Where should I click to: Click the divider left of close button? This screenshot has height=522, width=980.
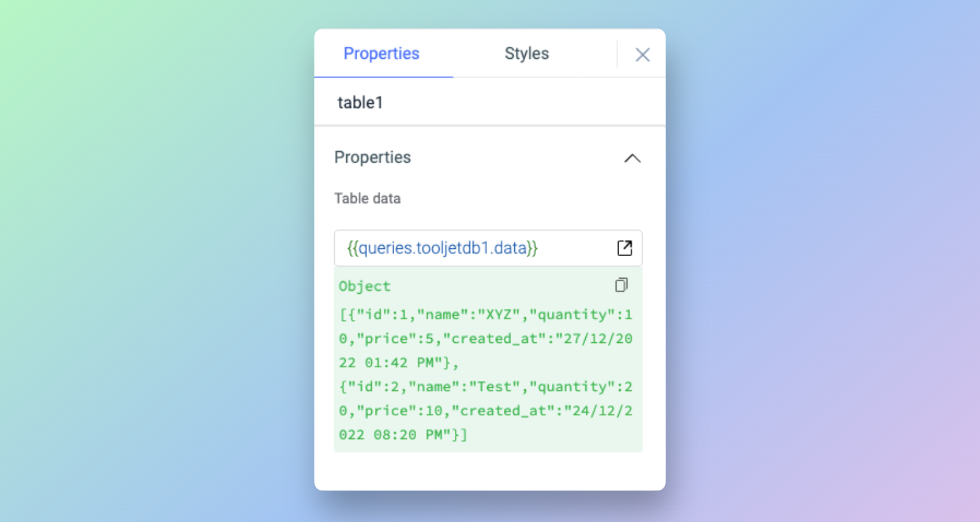pos(617,55)
